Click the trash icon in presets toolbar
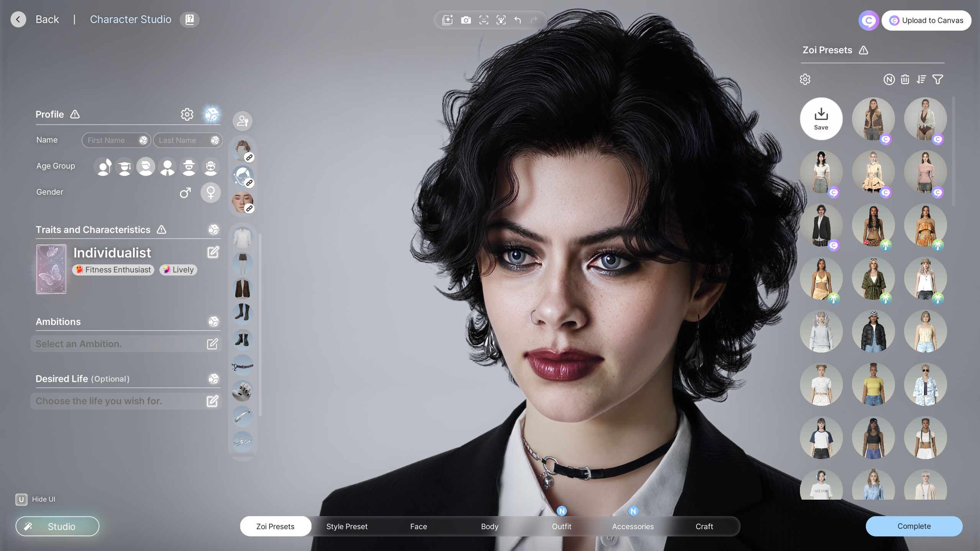The width and height of the screenshot is (980, 551). click(905, 79)
